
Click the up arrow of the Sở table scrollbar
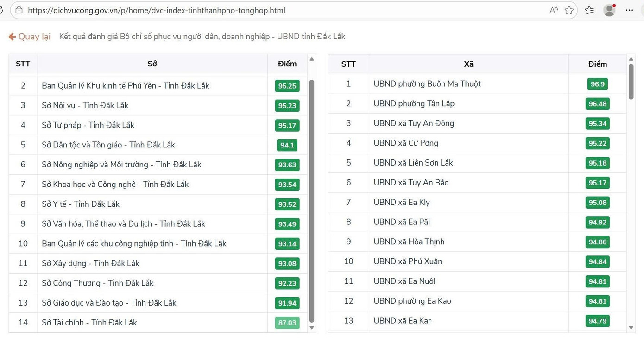(x=312, y=59)
